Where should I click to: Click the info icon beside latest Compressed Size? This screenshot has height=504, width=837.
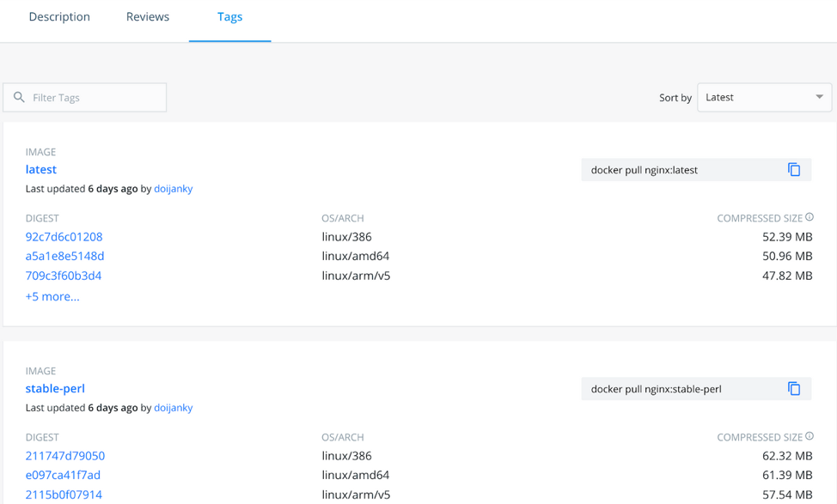coord(810,217)
